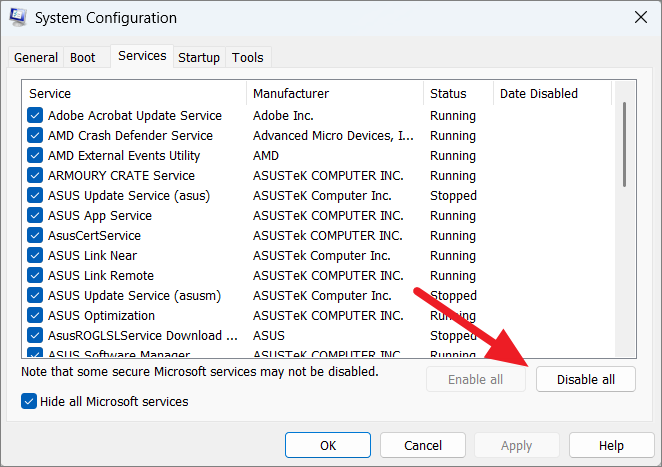Select 'AsusCertService' entry
Viewport: 662px width, 467px height.
94,235
